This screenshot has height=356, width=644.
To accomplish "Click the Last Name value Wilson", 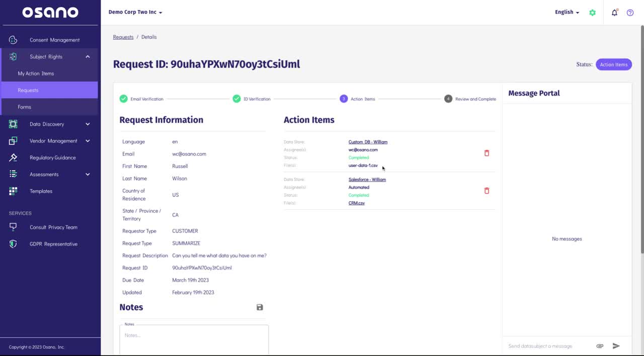I will tap(180, 179).
